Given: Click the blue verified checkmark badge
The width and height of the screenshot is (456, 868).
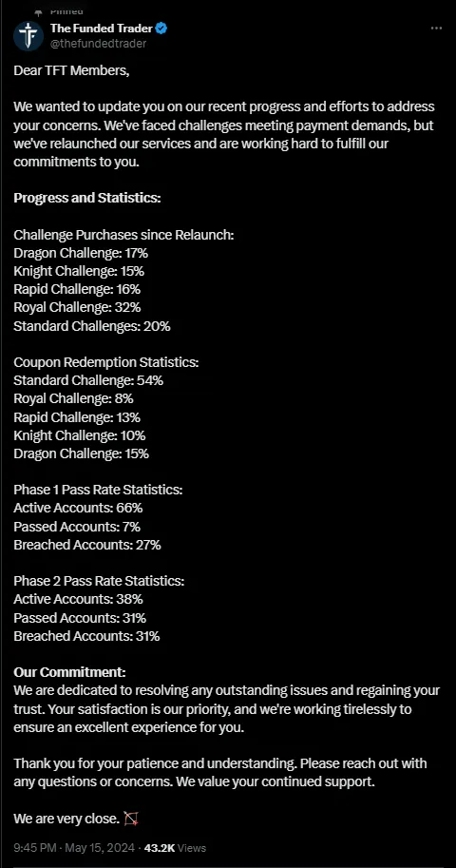Looking at the screenshot, I should click(x=162, y=28).
